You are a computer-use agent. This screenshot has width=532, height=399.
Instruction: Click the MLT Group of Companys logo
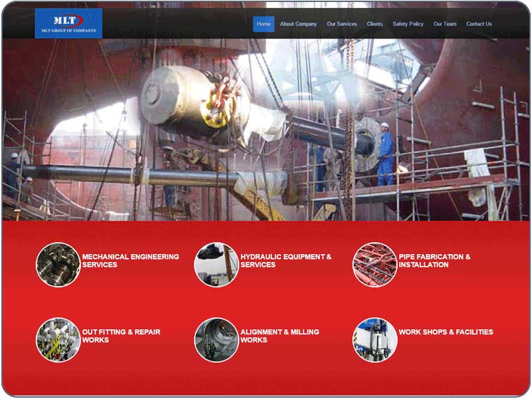tap(68, 23)
